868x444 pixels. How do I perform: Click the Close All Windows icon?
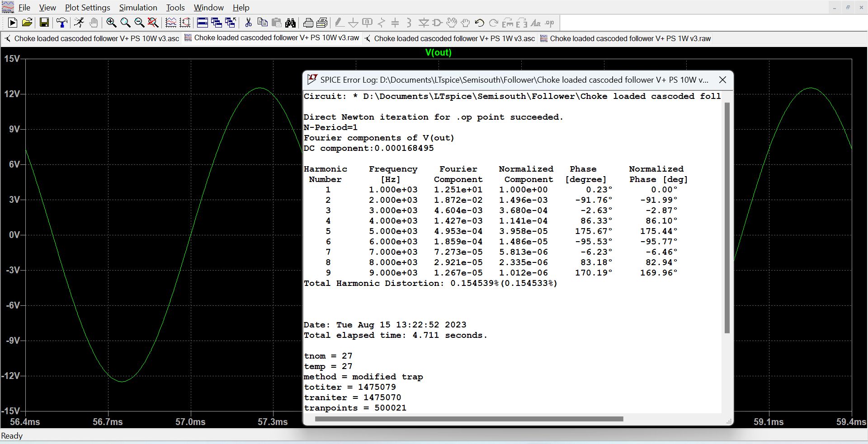(231, 23)
